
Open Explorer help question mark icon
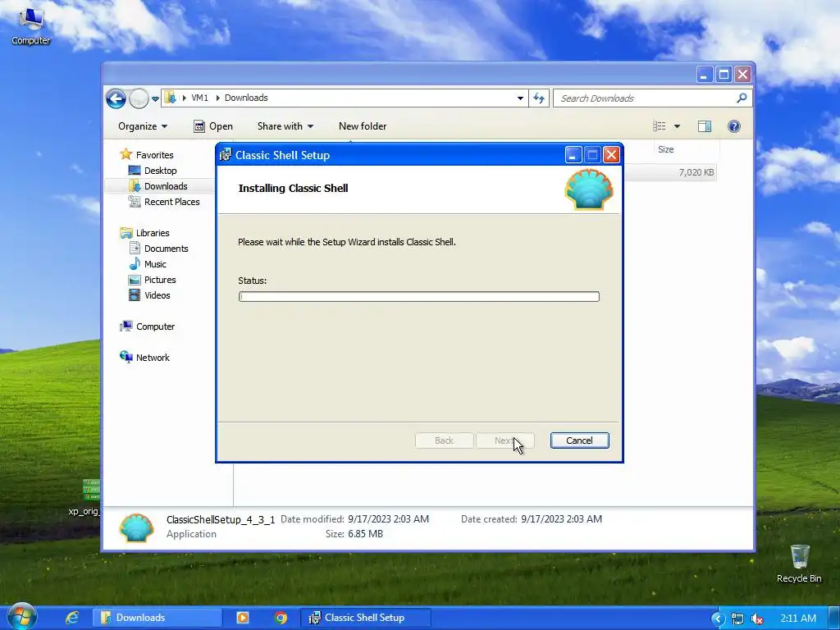734,126
